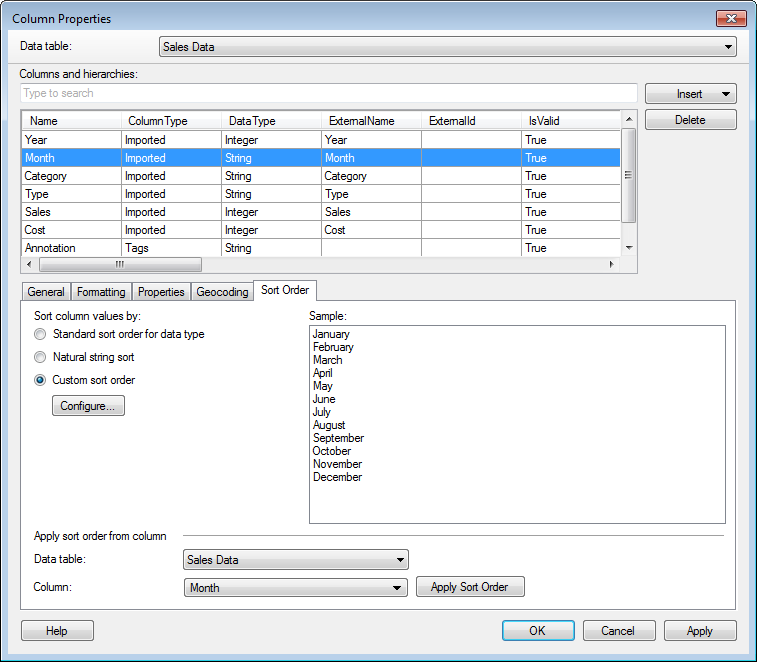The height and width of the screenshot is (662, 757).
Task: Close the Column Properties dialog
Action: 730,19
